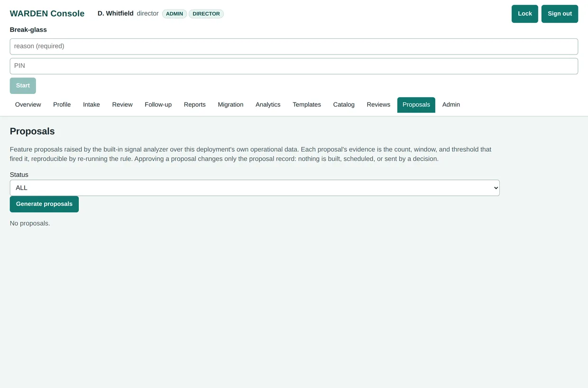Open the Catalog tab
The width and height of the screenshot is (588, 388).
click(344, 105)
